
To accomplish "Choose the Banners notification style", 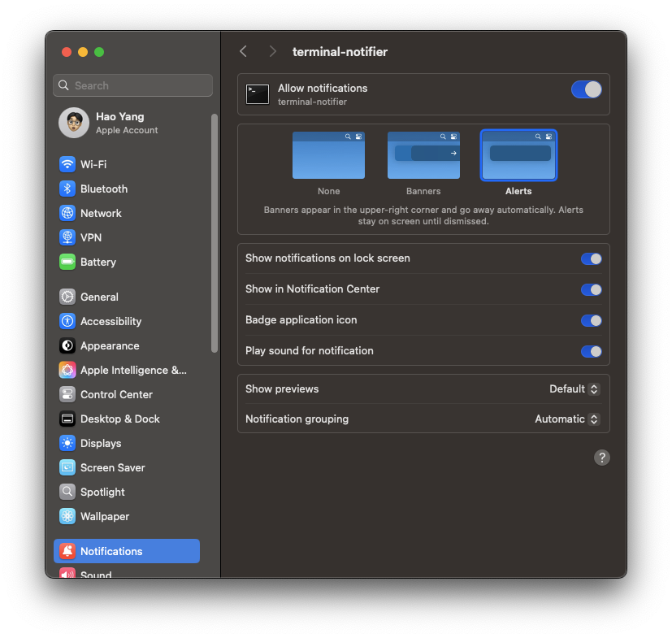I will tap(423, 154).
